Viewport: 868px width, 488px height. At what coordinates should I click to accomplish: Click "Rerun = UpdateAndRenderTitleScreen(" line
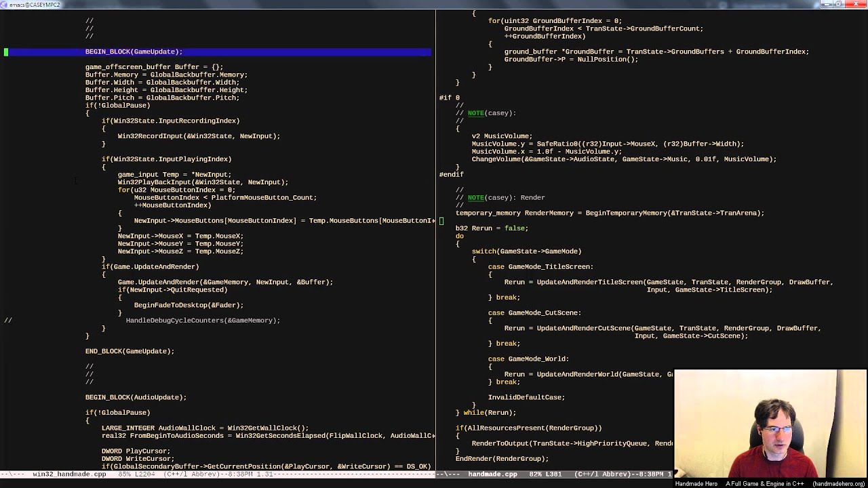[x=669, y=282]
